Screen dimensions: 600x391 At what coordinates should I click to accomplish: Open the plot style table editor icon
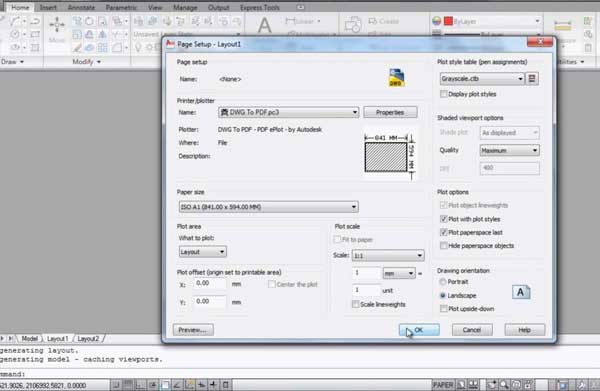click(532, 79)
